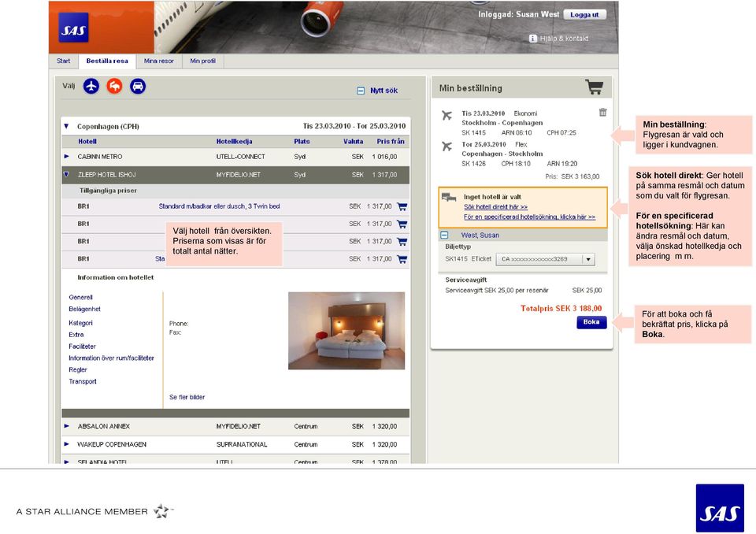Open the Regler hotel info link
Screen dimensions: 756x534
tap(78, 369)
